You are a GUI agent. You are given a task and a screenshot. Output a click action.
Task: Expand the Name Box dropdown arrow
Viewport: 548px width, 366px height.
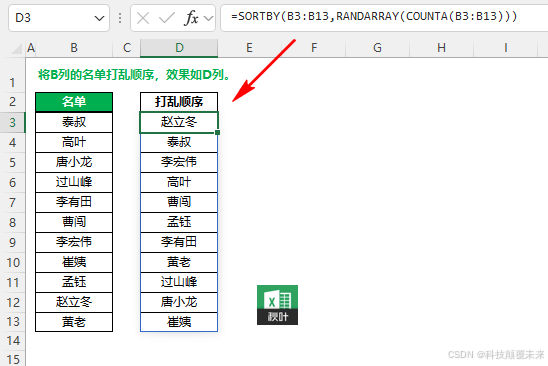click(x=100, y=18)
